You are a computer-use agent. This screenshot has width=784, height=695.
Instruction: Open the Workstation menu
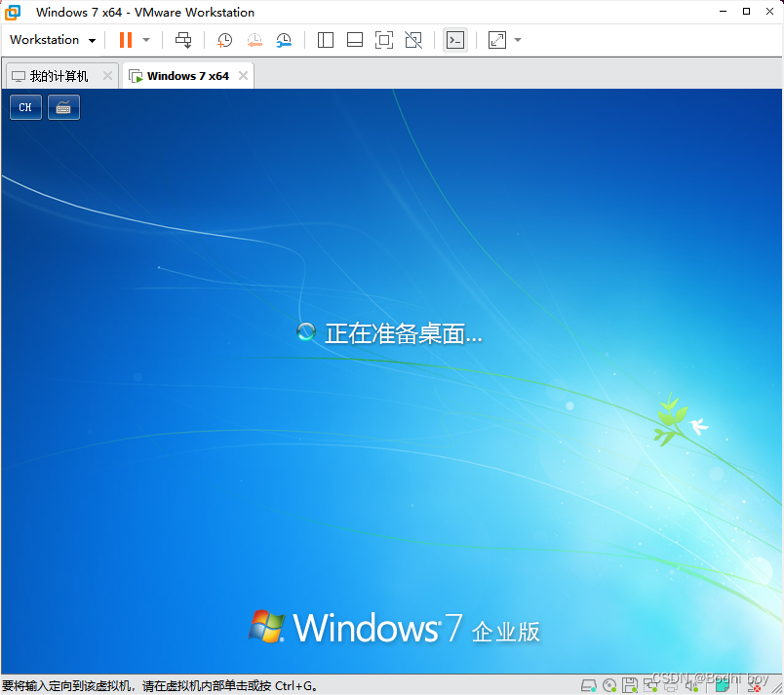(53, 40)
